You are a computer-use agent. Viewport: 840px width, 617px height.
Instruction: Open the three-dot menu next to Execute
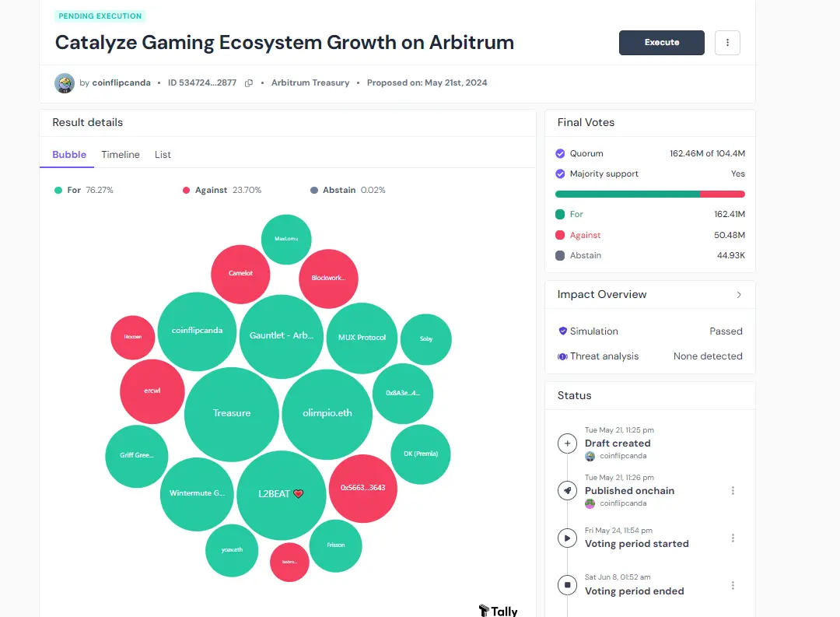[727, 43]
